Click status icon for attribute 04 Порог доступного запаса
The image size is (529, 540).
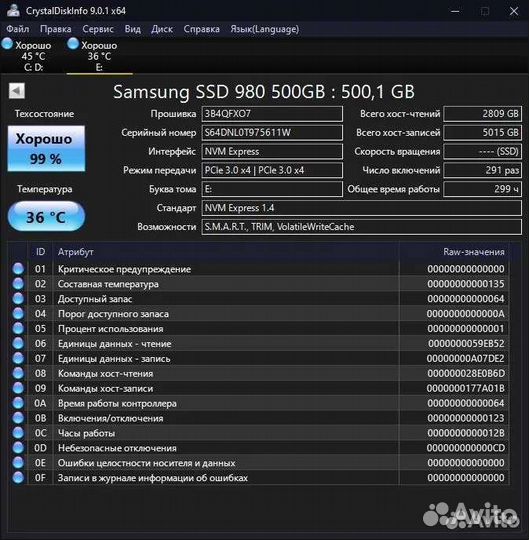(x=18, y=313)
